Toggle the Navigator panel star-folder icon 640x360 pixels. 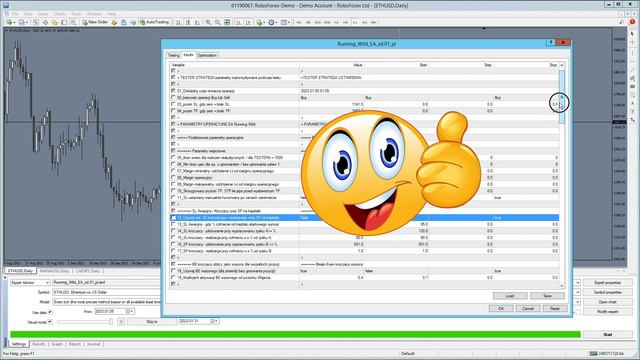pyautogui.click(x=54, y=22)
